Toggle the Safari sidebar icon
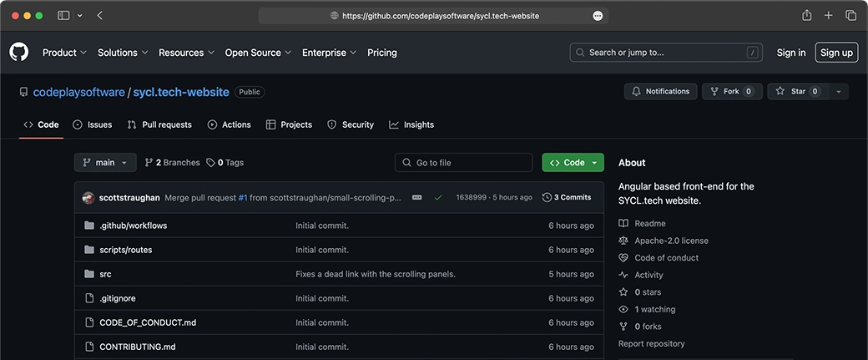The height and width of the screenshot is (360, 868). (63, 16)
